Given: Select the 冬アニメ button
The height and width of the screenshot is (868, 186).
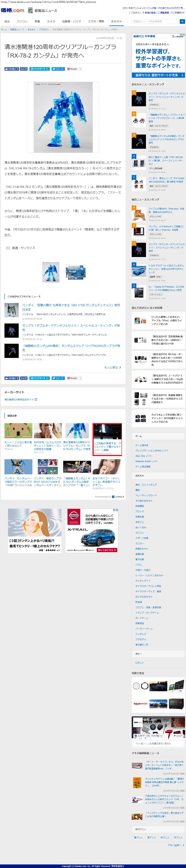Looking at the screenshot, I should pyautogui.click(x=178, y=837).
